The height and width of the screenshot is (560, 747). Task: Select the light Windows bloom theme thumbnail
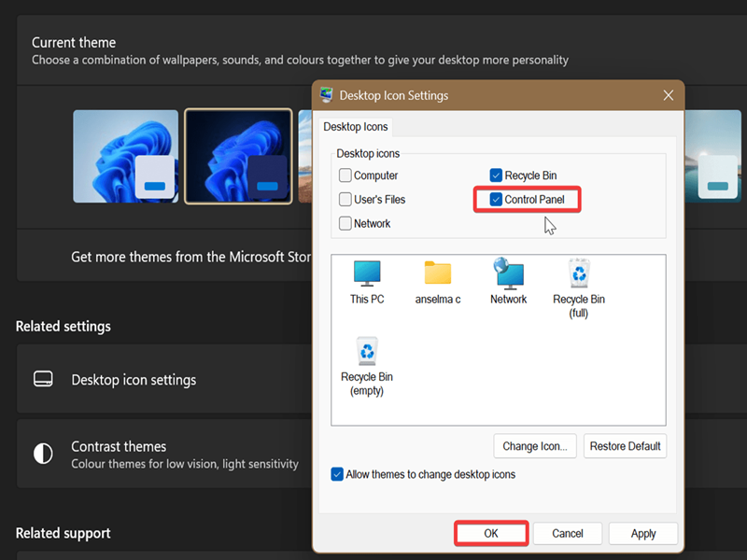coord(126,156)
